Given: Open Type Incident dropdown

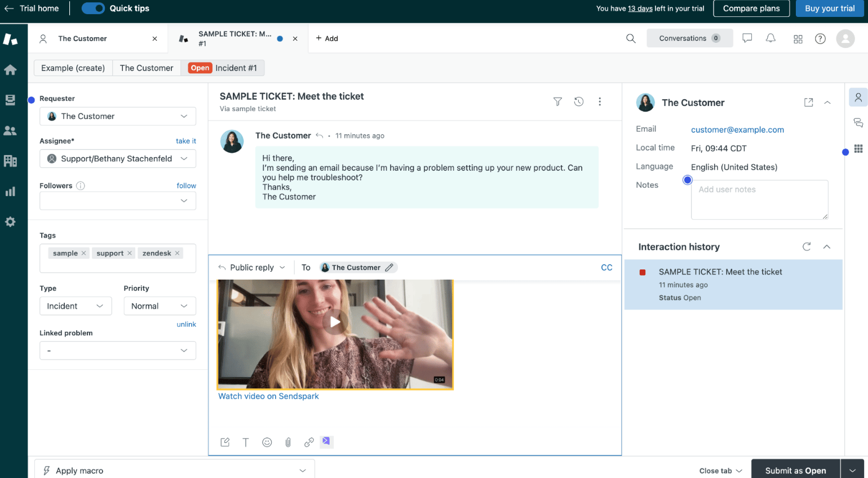Looking at the screenshot, I should [x=76, y=306].
